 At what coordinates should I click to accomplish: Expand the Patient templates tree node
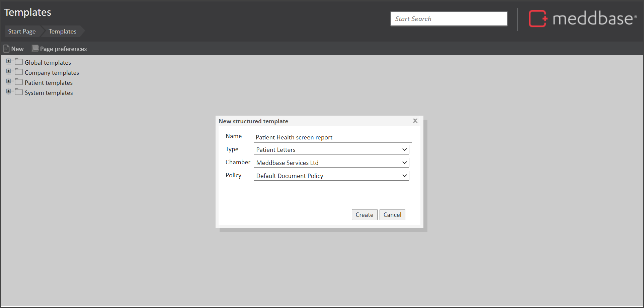[9, 81]
